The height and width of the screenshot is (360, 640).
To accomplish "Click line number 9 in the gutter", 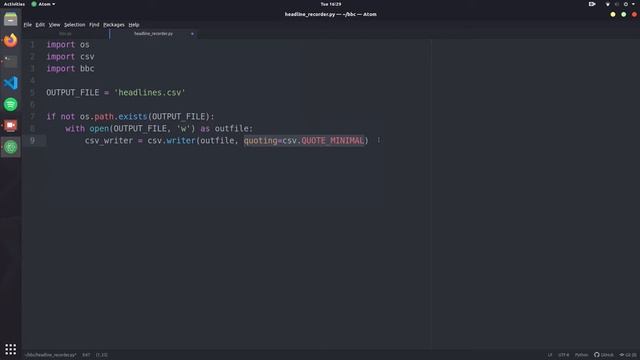I will click(32, 140).
